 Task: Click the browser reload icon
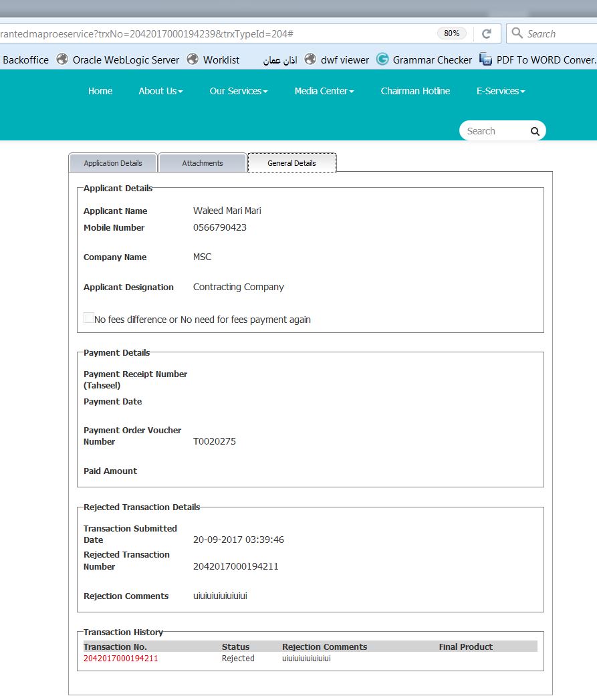pyautogui.click(x=487, y=33)
